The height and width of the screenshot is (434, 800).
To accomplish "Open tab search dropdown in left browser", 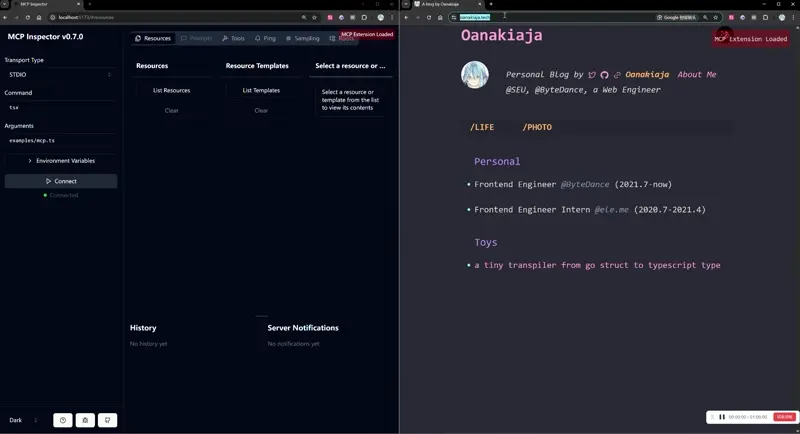I will click(x=5, y=4).
